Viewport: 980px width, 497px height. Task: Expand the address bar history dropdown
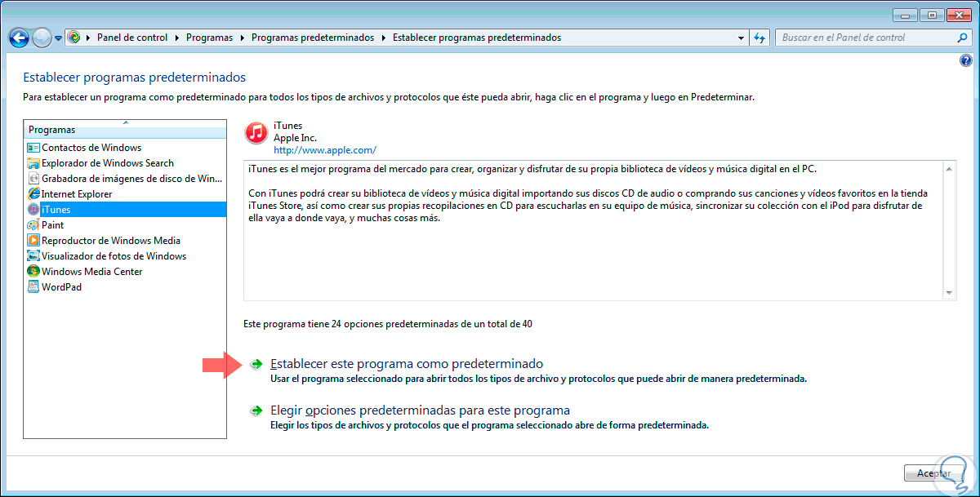741,38
